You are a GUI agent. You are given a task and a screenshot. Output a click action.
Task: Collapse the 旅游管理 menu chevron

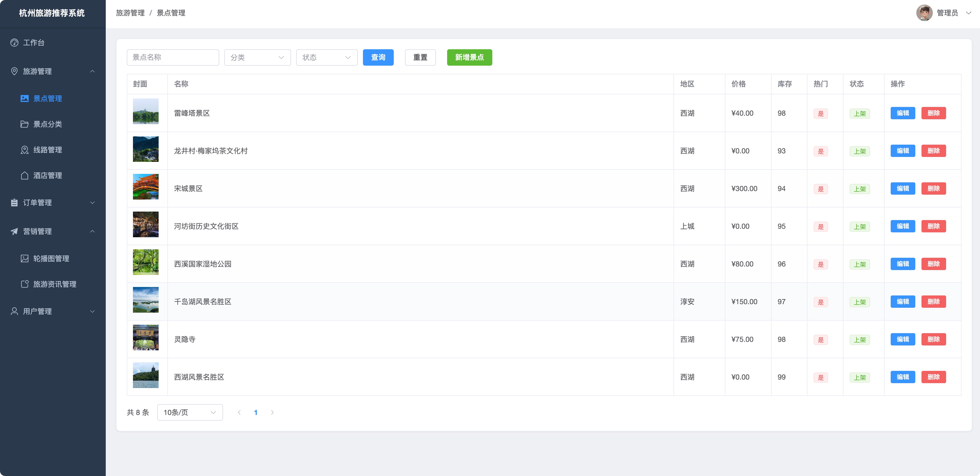point(92,71)
